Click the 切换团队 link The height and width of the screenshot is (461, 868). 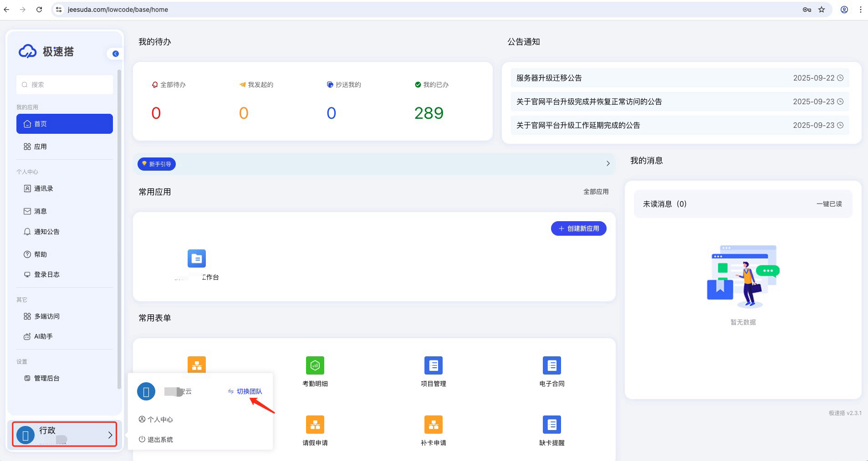(249, 391)
